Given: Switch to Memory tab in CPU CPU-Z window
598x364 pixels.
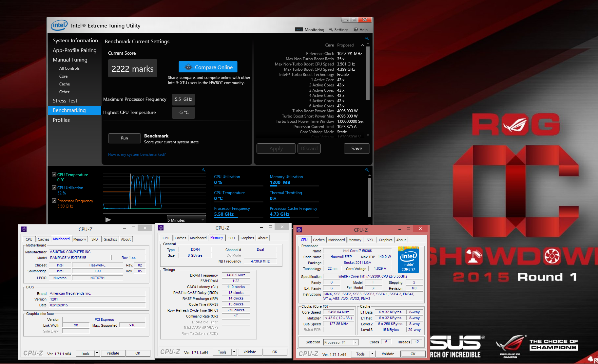Looking at the screenshot, I should (355, 240).
